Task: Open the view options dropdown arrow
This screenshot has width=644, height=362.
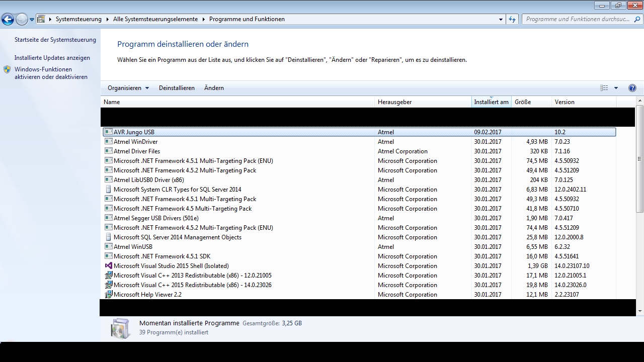Action: (x=616, y=88)
